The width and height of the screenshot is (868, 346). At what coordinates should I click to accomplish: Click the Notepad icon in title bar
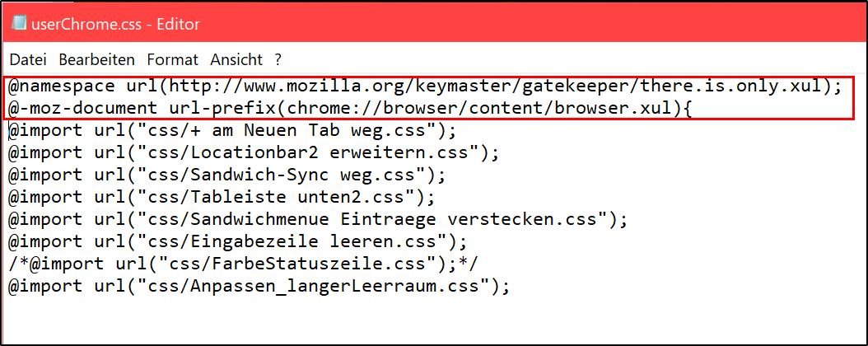(x=17, y=23)
